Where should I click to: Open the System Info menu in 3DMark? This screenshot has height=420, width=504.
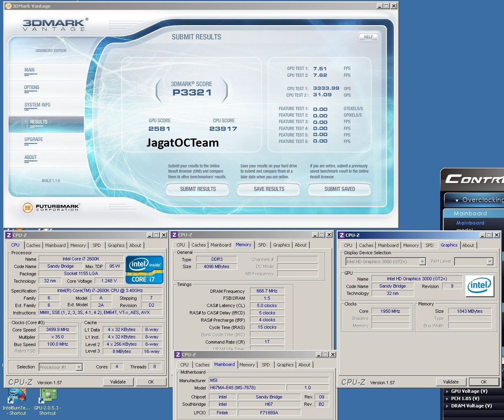tap(37, 105)
